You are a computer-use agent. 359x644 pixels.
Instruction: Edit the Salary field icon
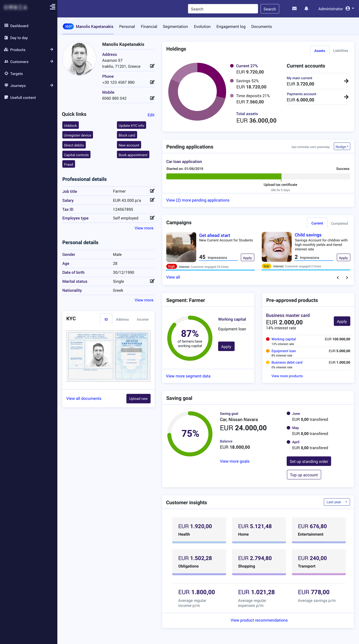tap(152, 200)
